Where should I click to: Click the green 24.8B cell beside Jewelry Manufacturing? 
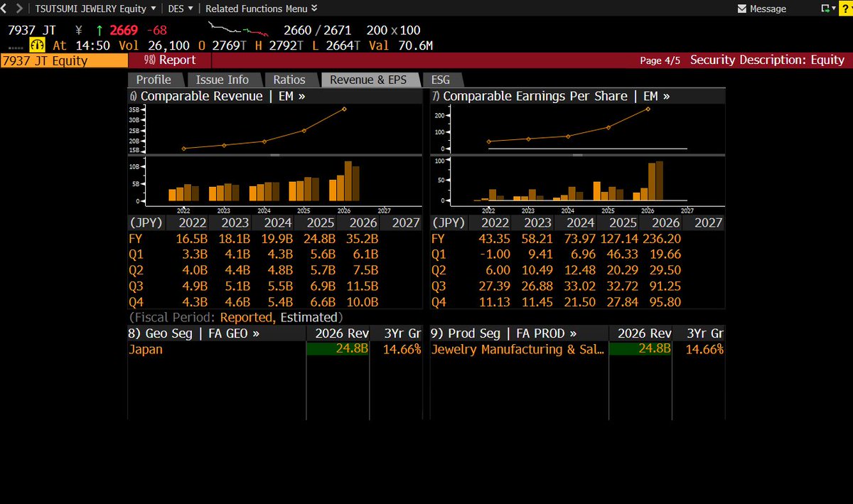click(640, 349)
